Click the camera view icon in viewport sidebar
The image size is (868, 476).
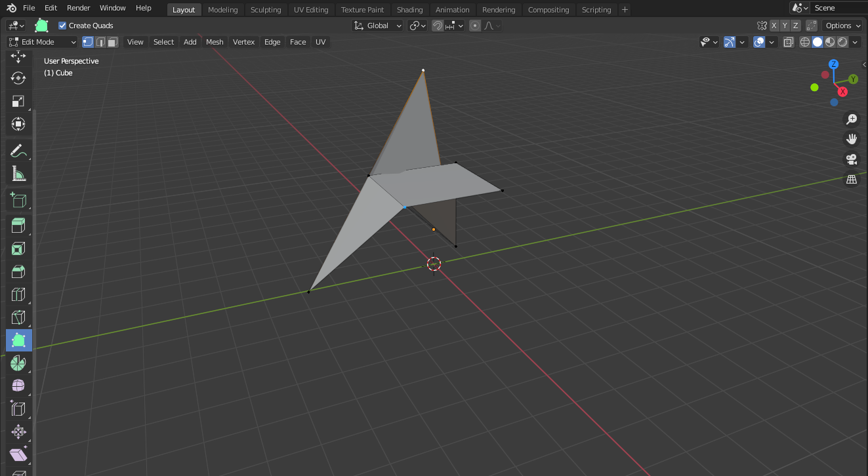point(851,159)
